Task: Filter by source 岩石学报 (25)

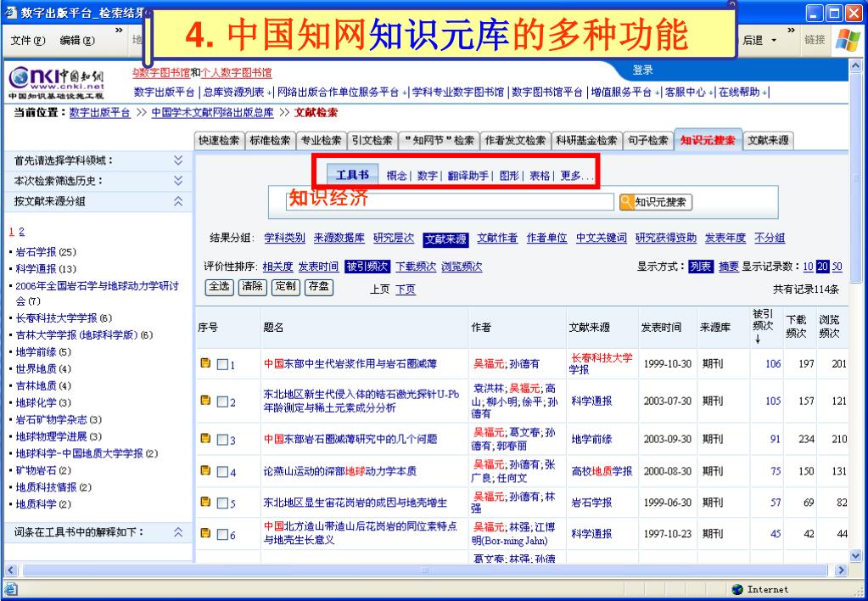Action: [x=46, y=252]
